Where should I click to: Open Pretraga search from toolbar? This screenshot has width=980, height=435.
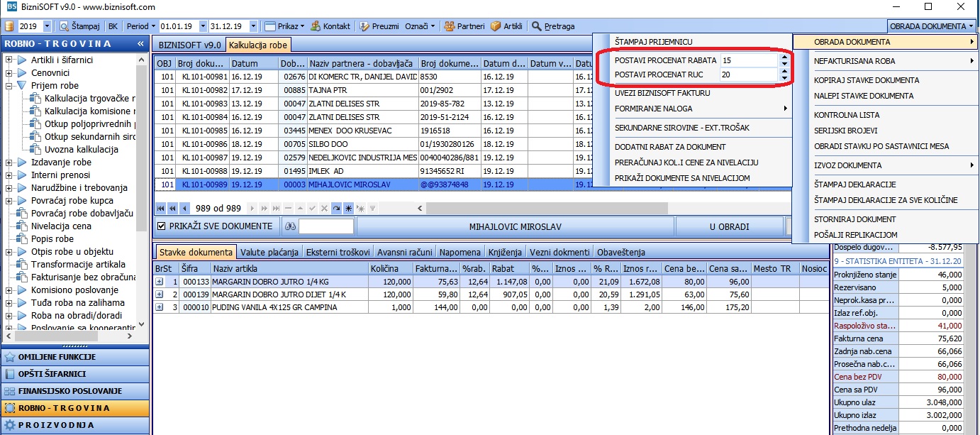click(553, 26)
